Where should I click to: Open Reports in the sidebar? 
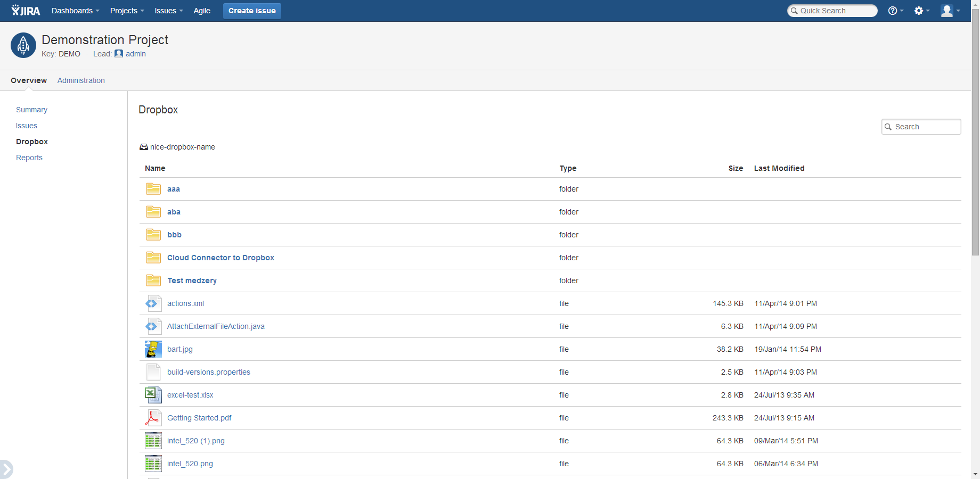click(29, 158)
